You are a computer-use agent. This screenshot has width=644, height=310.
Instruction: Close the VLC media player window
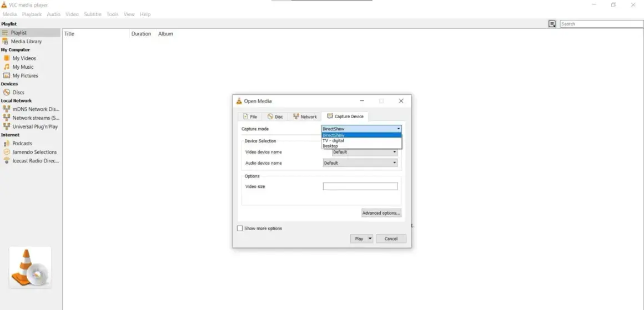633,5
